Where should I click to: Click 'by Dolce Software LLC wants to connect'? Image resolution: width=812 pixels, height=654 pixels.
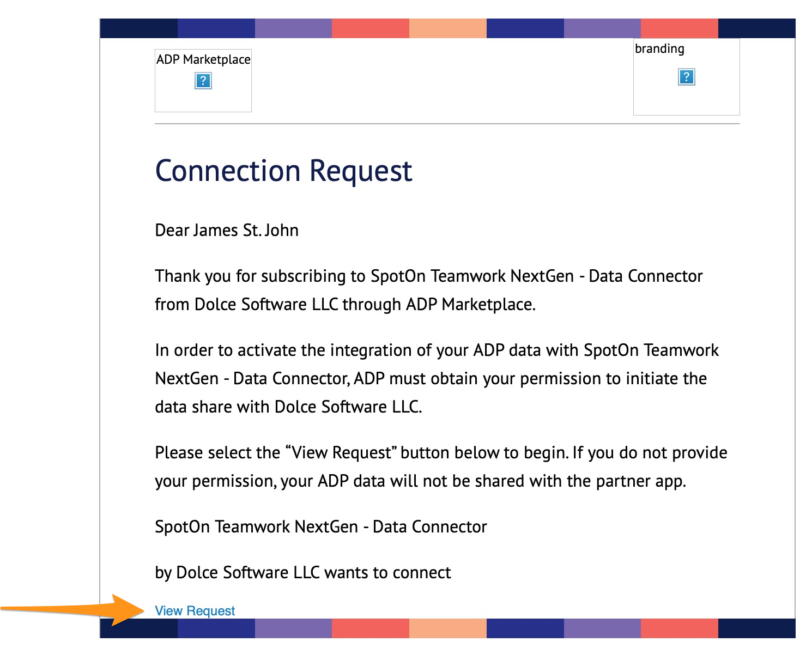tap(303, 572)
